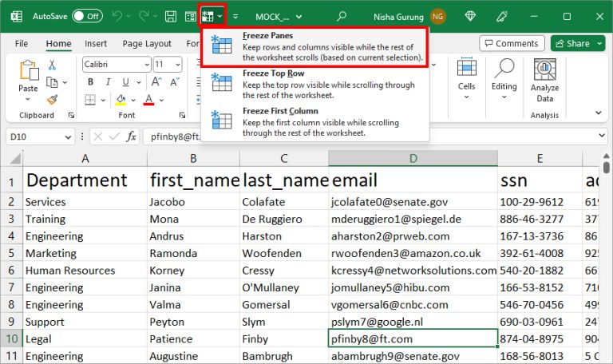Click the Freeze Panes quick access icon
Image resolution: width=613 pixels, height=364 pixels.
tap(208, 16)
